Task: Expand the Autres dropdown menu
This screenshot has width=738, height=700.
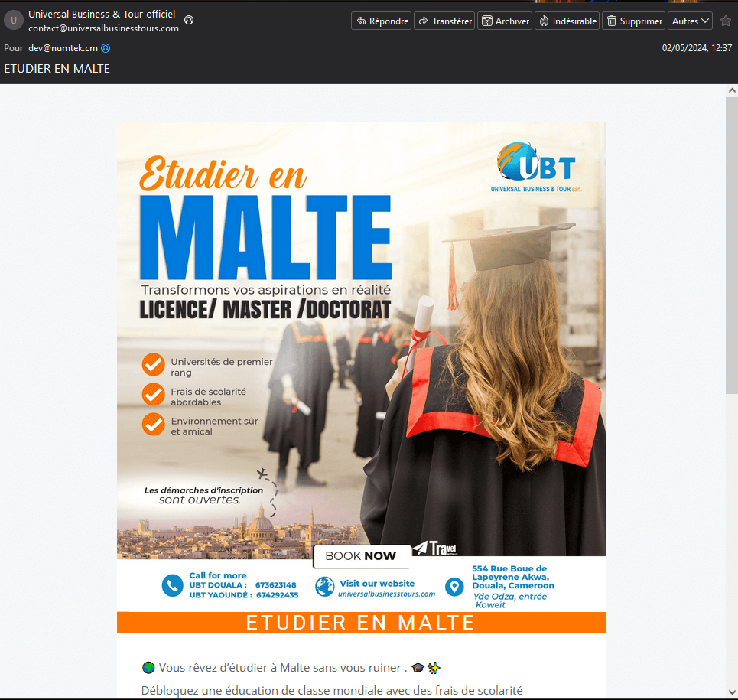Action: (x=690, y=21)
